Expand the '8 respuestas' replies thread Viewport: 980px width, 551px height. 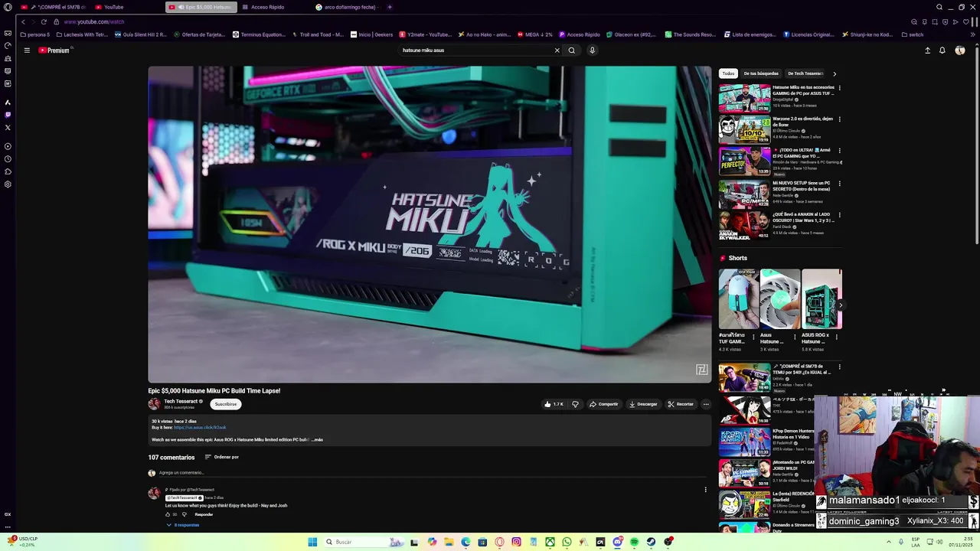click(x=183, y=525)
